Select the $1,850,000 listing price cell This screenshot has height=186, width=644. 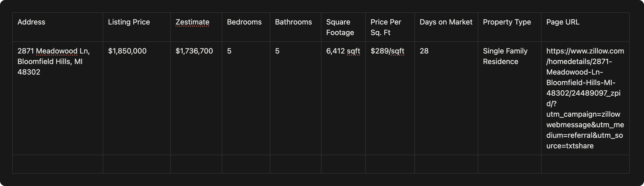(127, 51)
